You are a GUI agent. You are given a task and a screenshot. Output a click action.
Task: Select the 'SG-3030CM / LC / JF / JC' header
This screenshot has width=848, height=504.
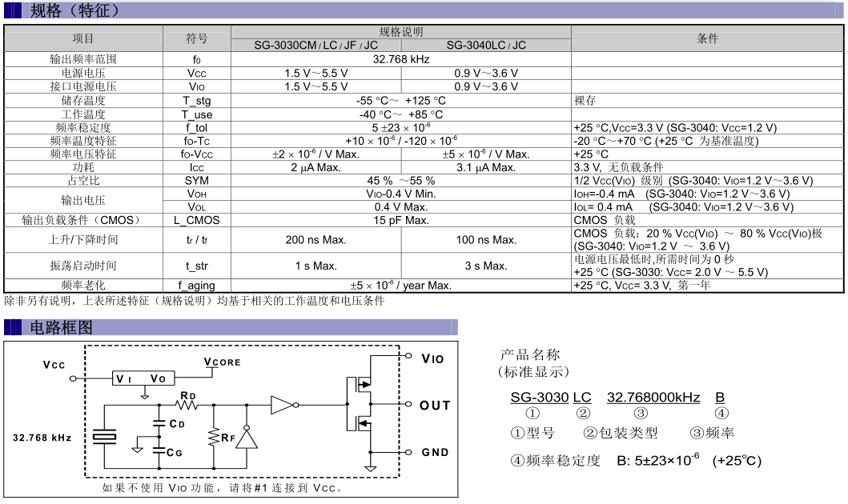[315, 46]
